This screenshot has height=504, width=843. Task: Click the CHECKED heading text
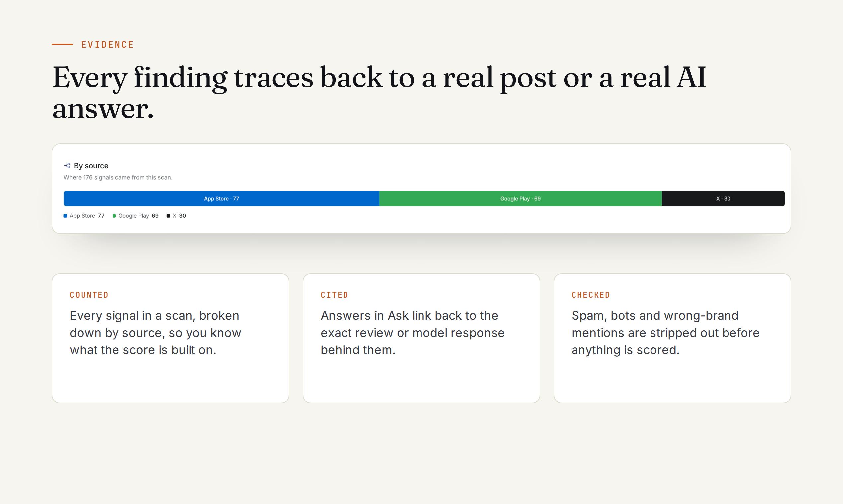[x=591, y=295]
